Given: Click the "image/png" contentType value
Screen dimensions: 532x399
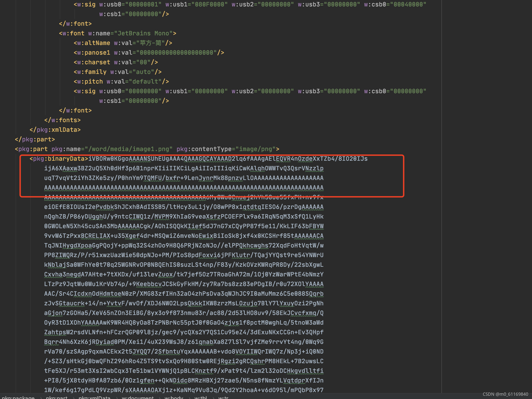Looking at the screenshot, I should pyautogui.click(x=255, y=149).
